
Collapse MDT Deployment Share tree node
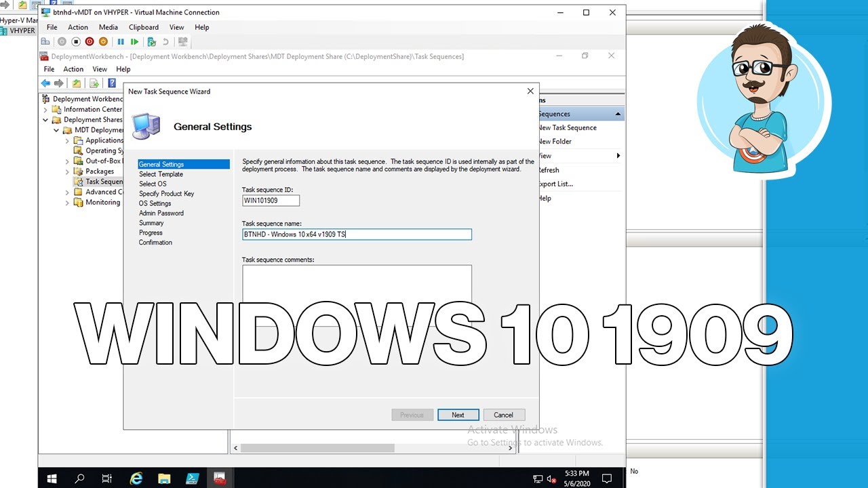(x=57, y=130)
